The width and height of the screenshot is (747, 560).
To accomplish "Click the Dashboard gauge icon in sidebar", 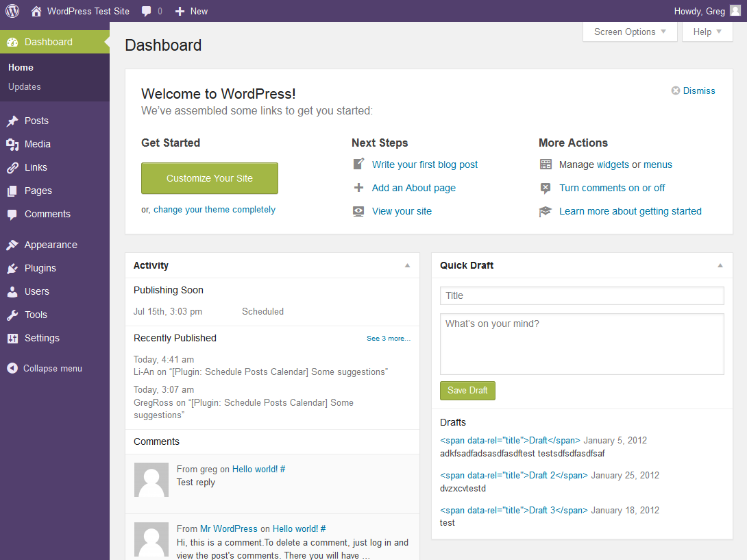I will pyautogui.click(x=12, y=42).
